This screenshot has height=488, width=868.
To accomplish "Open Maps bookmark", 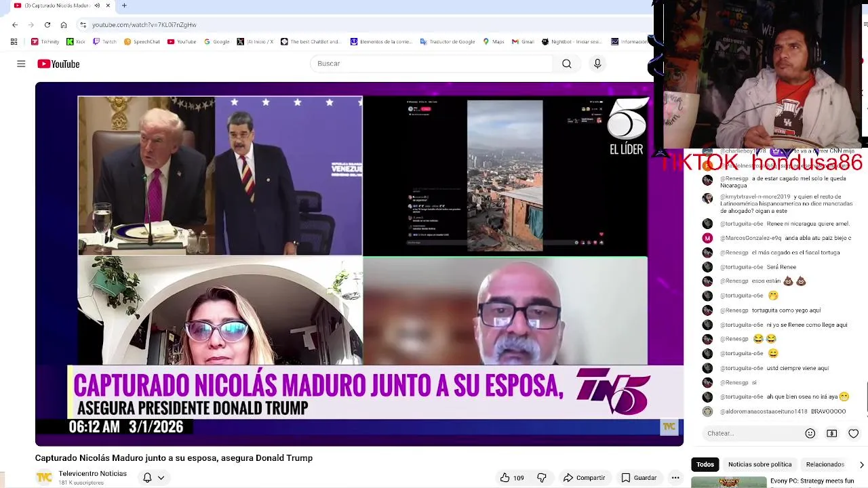I will tap(494, 41).
